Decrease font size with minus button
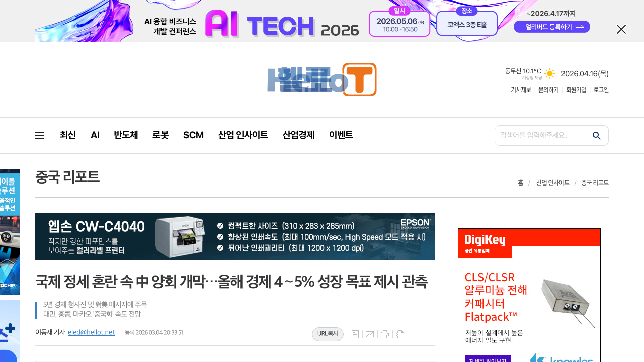 (x=429, y=334)
